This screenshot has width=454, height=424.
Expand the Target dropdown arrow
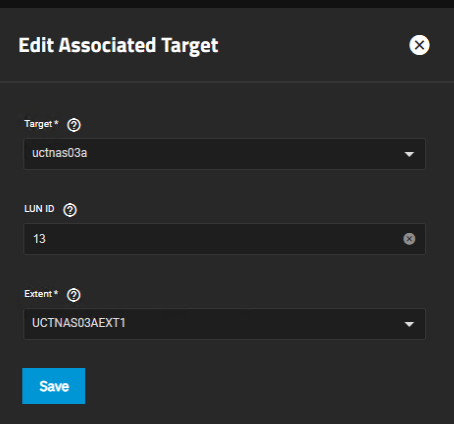click(409, 154)
